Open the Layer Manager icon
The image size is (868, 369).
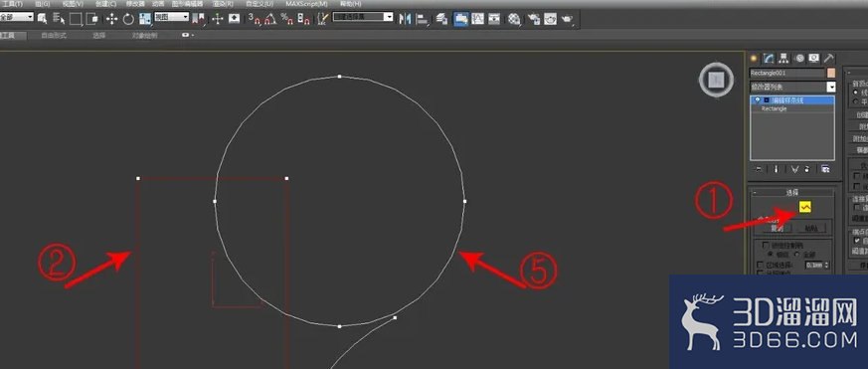pyautogui.click(x=441, y=18)
